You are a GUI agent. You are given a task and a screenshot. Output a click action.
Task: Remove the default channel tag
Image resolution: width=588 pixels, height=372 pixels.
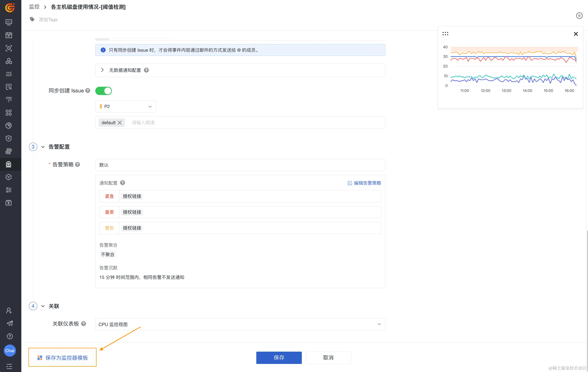click(120, 122)
